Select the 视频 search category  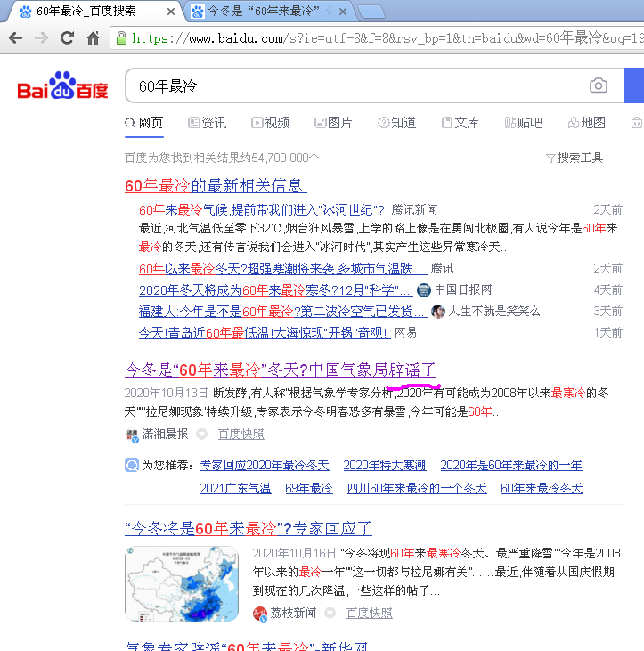point(270,123)
